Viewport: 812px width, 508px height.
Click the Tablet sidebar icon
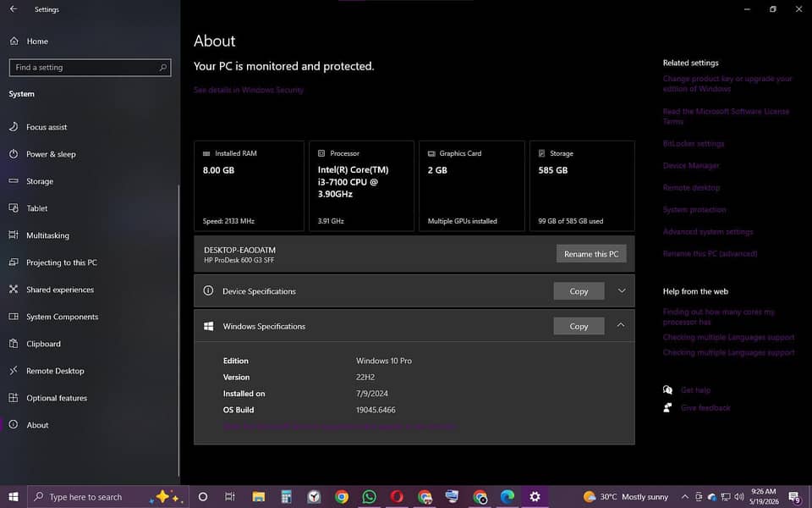[14, 208]
